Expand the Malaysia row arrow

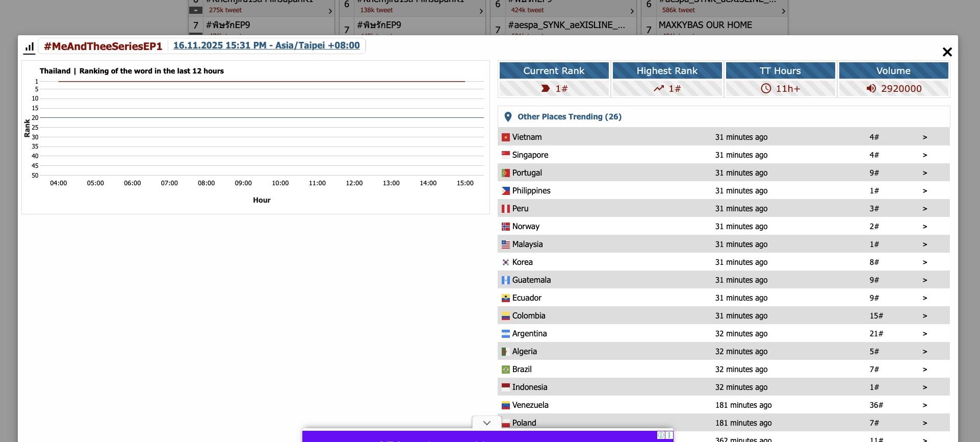pos(924,244)
